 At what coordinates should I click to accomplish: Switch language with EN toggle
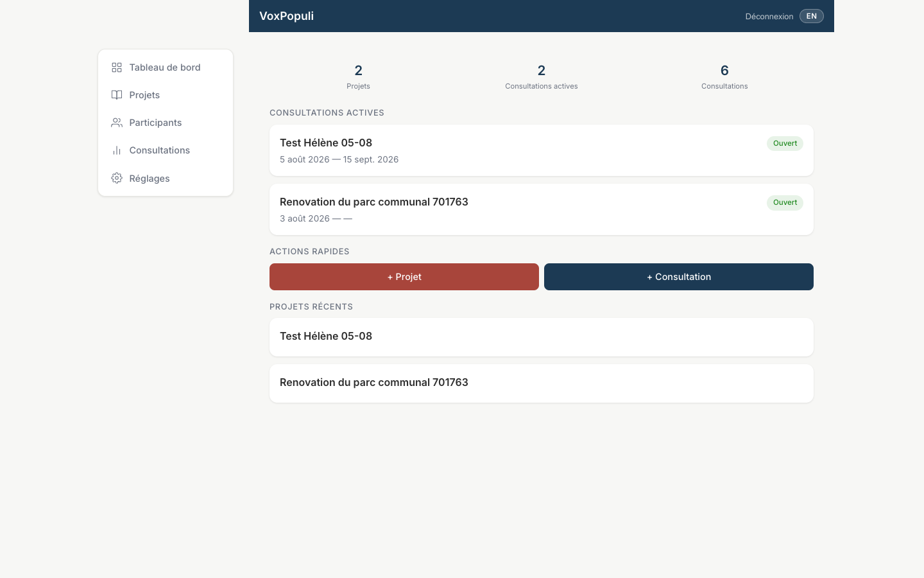(812, 16)
